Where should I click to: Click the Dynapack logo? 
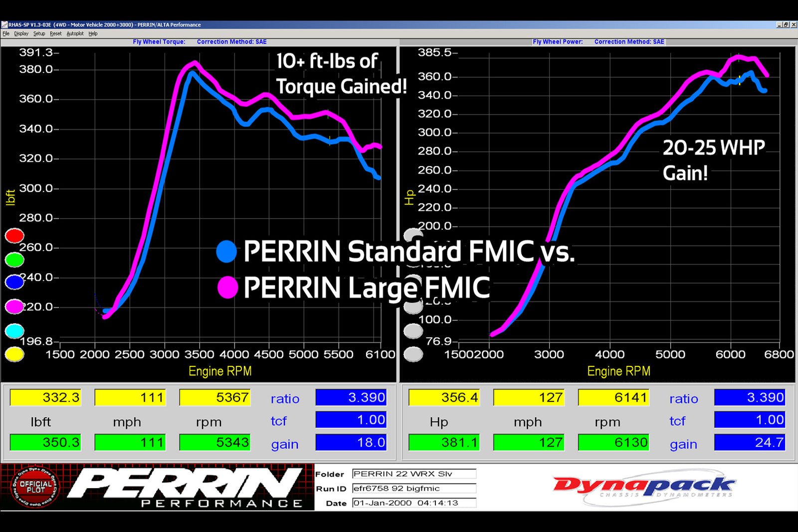coord(643,487)
